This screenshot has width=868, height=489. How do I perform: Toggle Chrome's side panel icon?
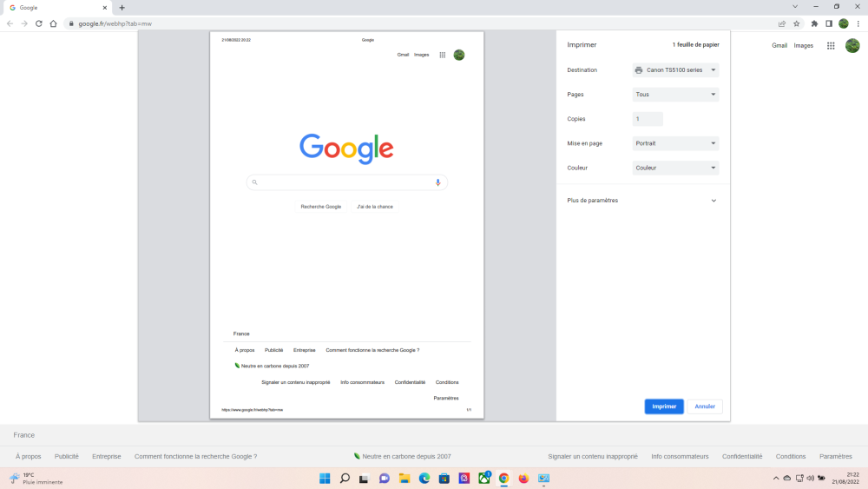click(x=829, y=23)
